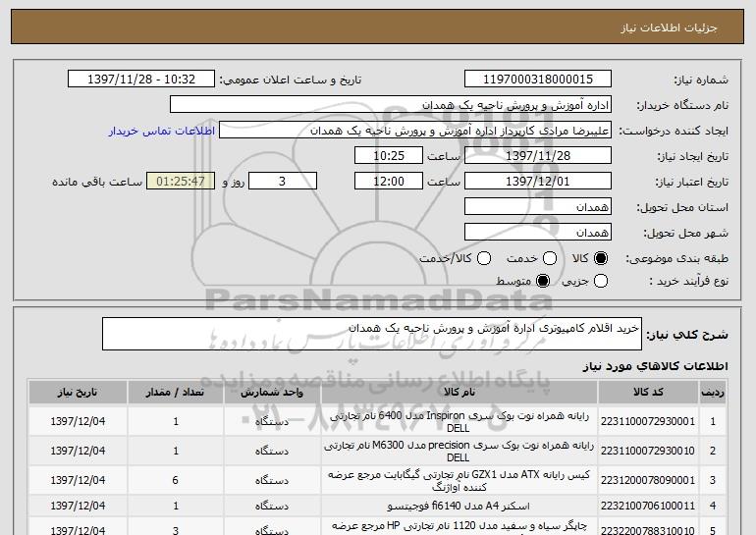Click the unit دستگاه in scanner row
Viewport: 756px width, 535px height.
(272, 506)
